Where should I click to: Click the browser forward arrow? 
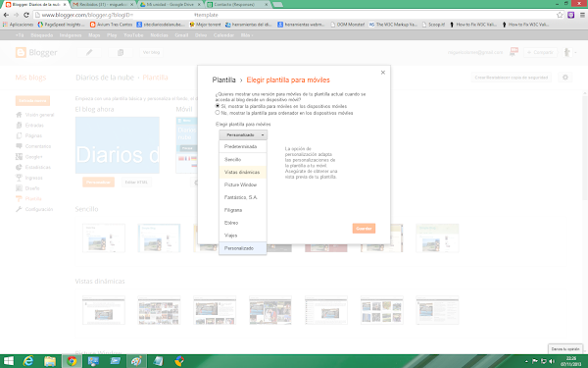(x=16, y=15)
